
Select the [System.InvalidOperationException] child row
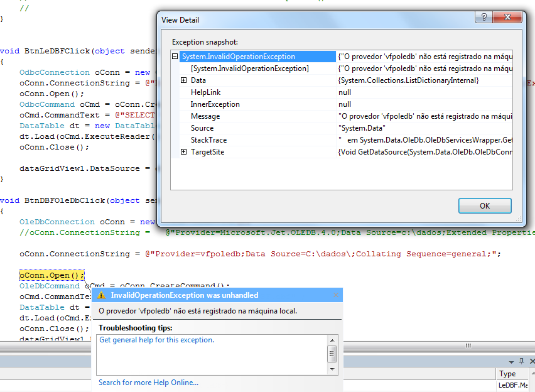(342, 68)
